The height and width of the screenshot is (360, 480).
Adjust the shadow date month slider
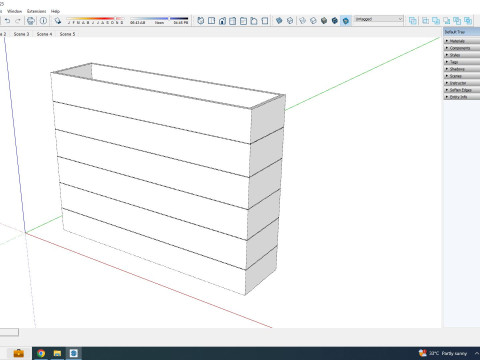pyautogui.click(x=95, y=20)
